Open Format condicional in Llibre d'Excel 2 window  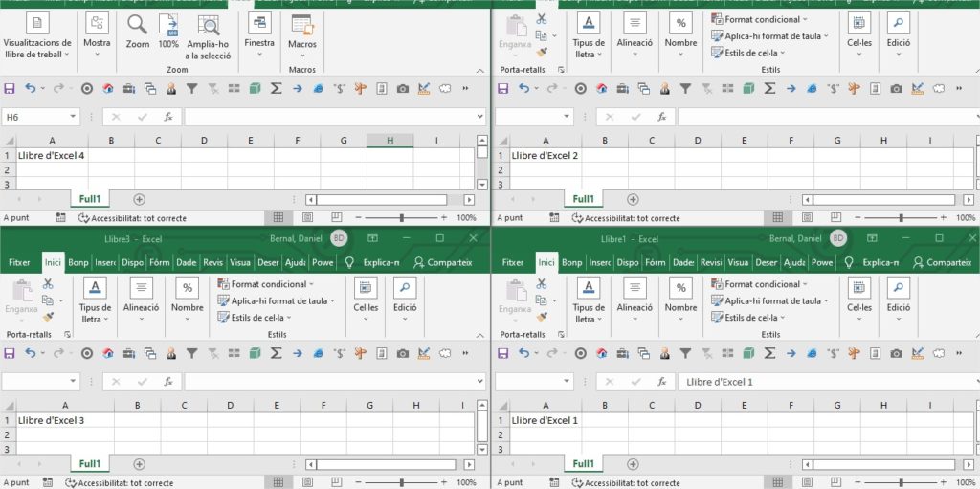pyautogui.click(x=760, y=19)
